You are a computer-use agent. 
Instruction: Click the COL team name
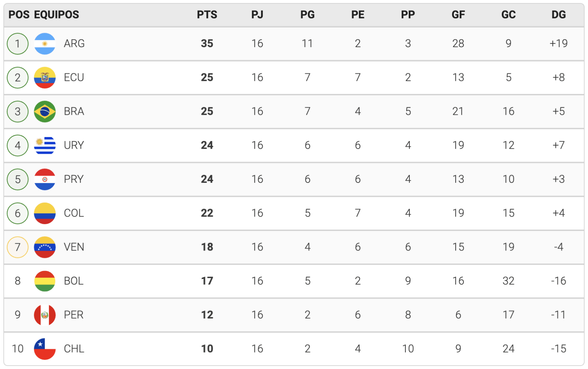coord(74,213)
